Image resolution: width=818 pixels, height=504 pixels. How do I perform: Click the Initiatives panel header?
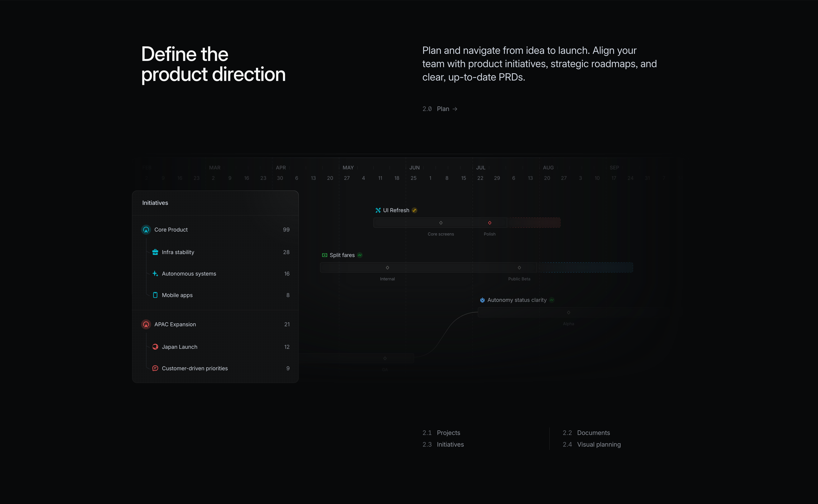215,203
